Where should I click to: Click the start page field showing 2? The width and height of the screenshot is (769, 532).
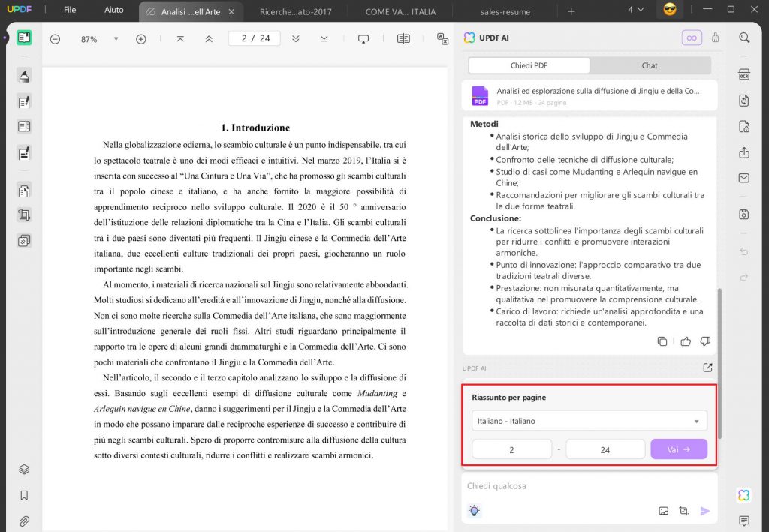[x=511, y=449]
